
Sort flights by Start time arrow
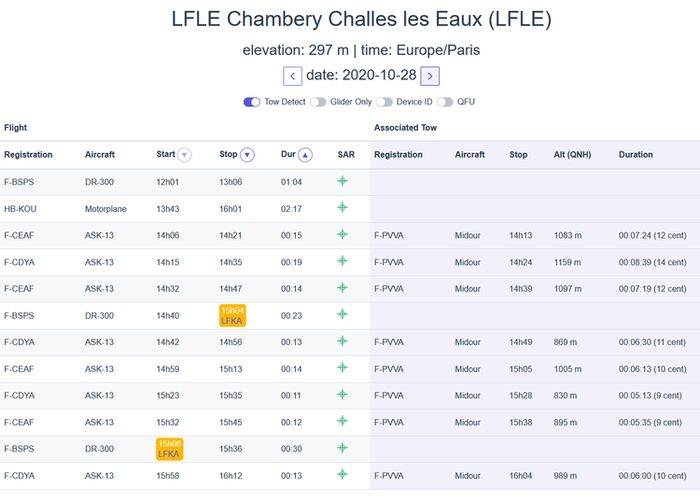click(184, 155)
